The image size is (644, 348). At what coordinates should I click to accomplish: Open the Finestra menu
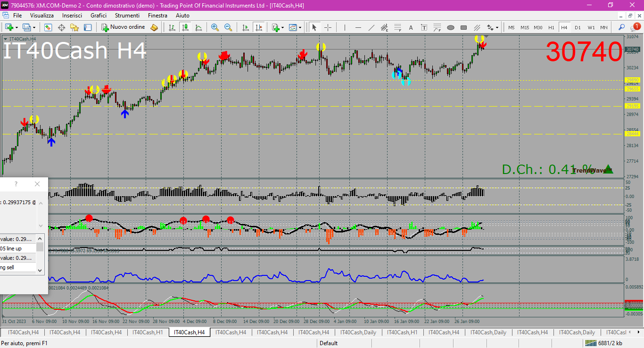[x=157, y=16]
